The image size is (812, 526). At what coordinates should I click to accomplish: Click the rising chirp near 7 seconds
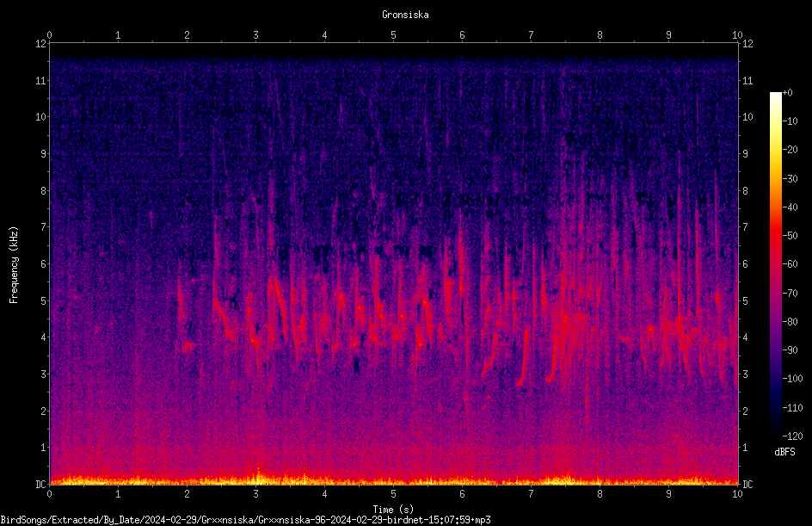524,356
